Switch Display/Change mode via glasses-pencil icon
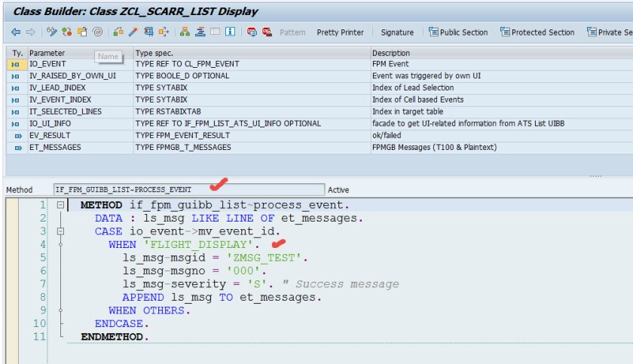 click(52, 32)
